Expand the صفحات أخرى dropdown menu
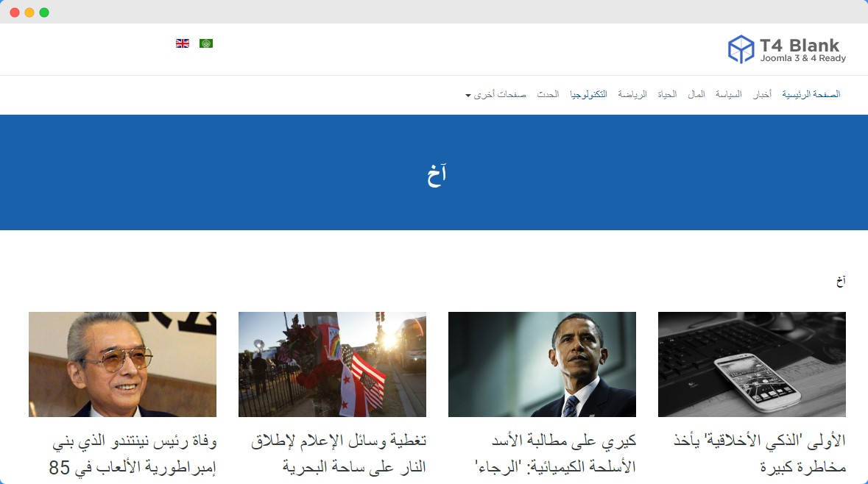The height and width of the screenshot is (484, 868). (x=496, y=95)
